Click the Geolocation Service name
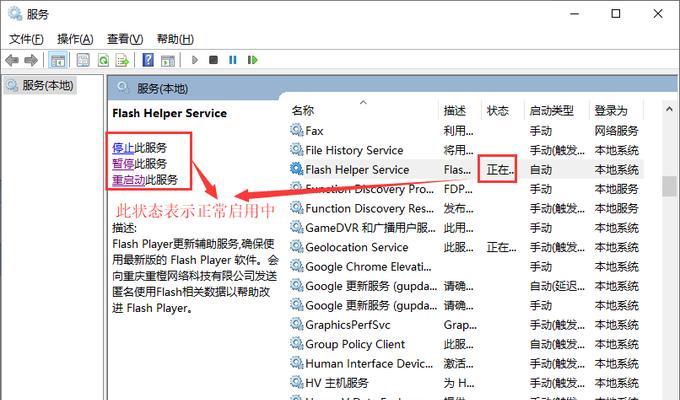 point(357,247)
